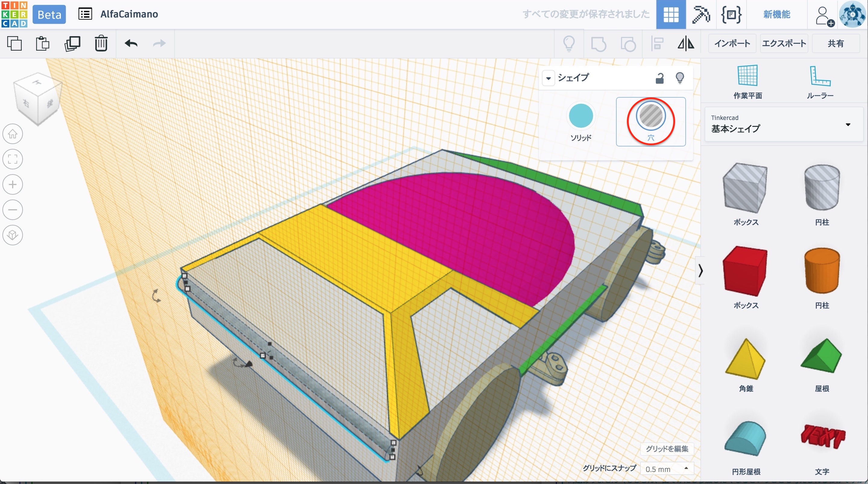This screenshot has width=868, height=484.
Task: Collapse the シェイプ inspector panel arrow
Action: tap(548, 78)
